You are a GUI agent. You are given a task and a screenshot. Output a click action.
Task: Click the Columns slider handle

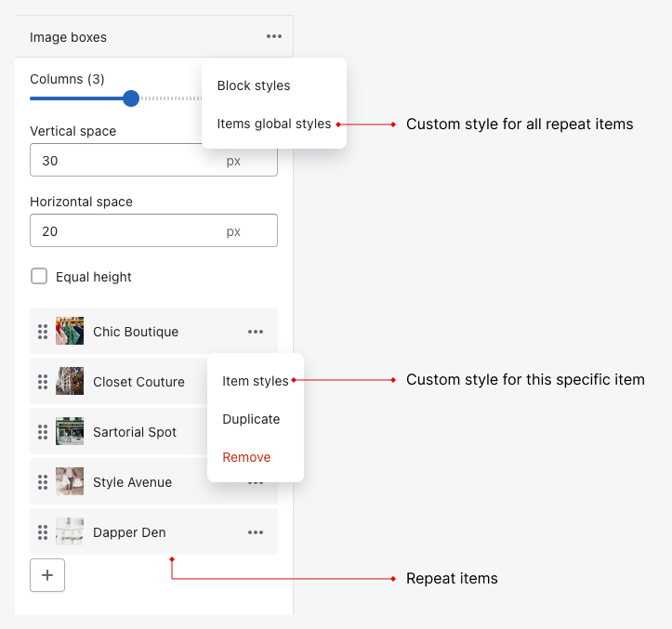point(131,98)
